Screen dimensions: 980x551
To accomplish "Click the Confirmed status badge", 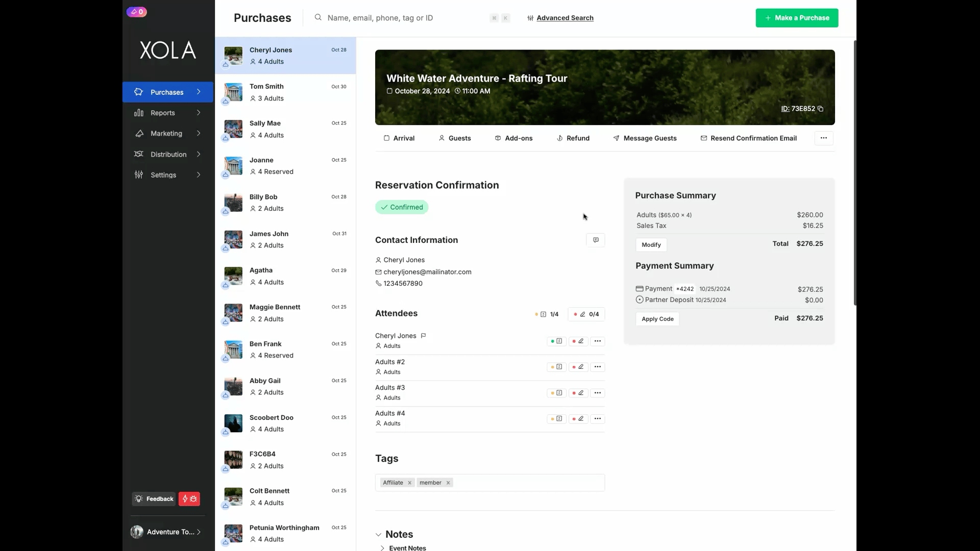I will pyautogui.click(x=402, y=207).
